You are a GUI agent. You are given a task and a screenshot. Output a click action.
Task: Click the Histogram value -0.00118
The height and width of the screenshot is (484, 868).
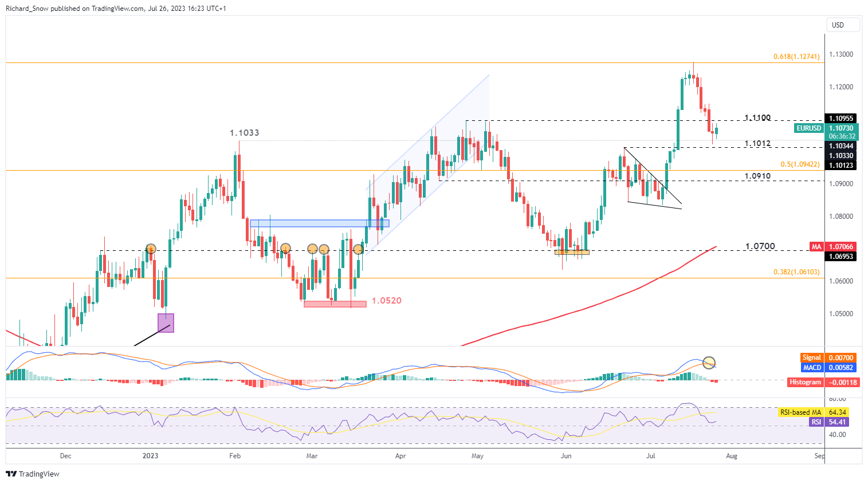coord(842,382)
